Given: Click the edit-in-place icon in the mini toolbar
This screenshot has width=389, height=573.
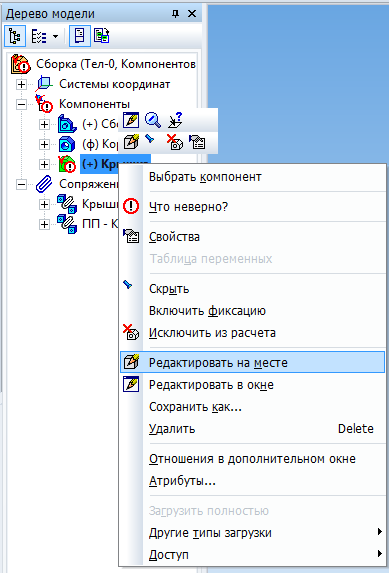Looking at the screenshot, I should 131,142.
